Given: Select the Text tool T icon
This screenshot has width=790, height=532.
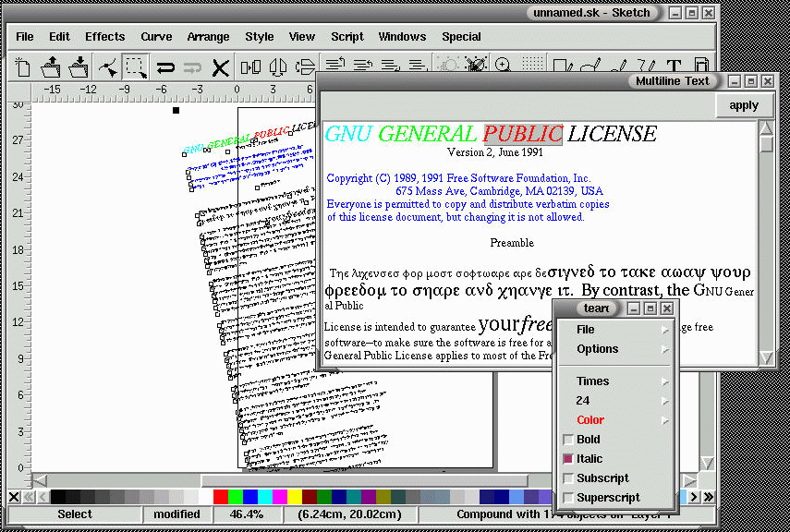Looking at the screenshot, I should point(674,66).
